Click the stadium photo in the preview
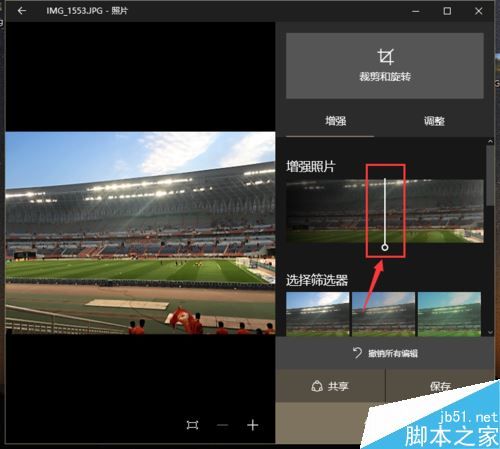This screenshot has width=500, height=449. [x=140, y=233]
